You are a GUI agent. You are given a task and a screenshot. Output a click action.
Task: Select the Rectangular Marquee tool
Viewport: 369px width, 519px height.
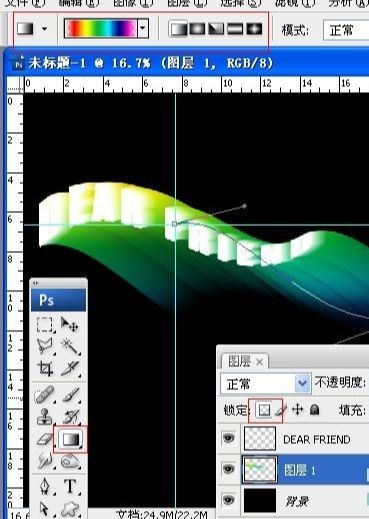[x=45, y=325]
